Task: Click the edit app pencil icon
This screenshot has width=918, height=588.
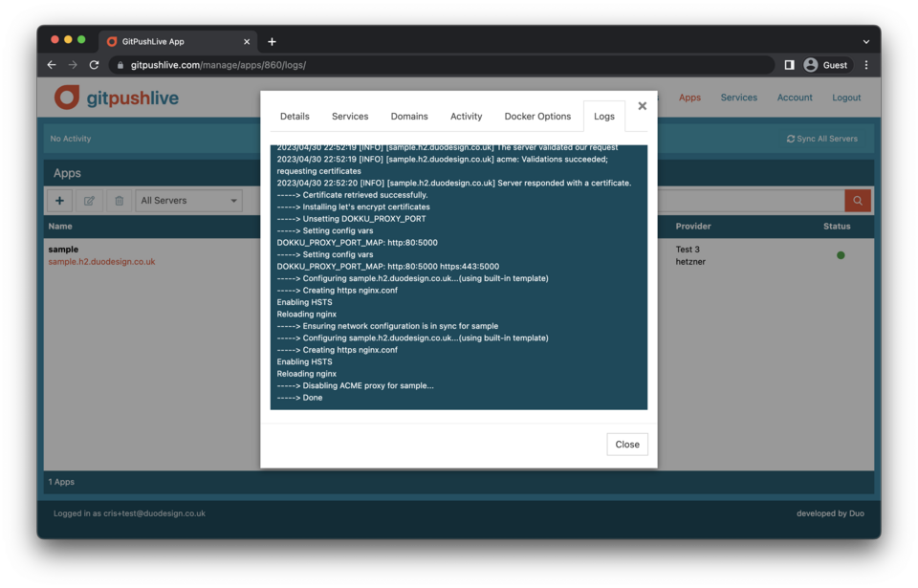Action: click(89, 200)
